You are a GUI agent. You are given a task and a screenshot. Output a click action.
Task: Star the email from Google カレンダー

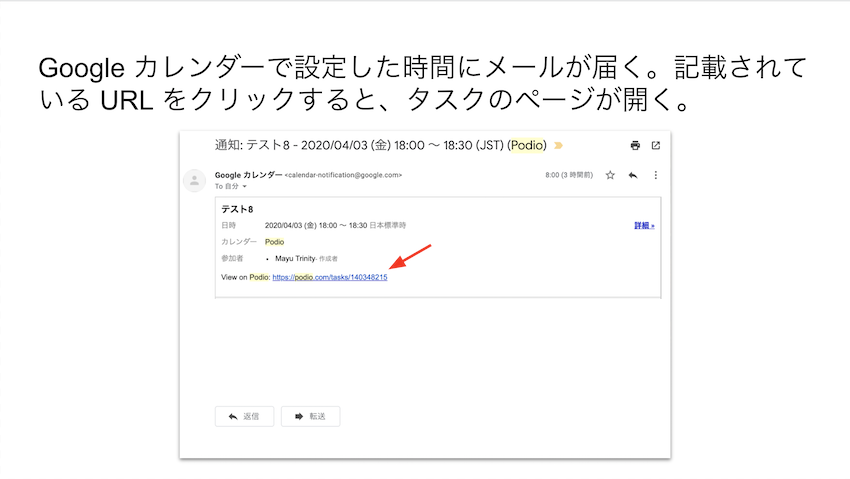[610, 175]
